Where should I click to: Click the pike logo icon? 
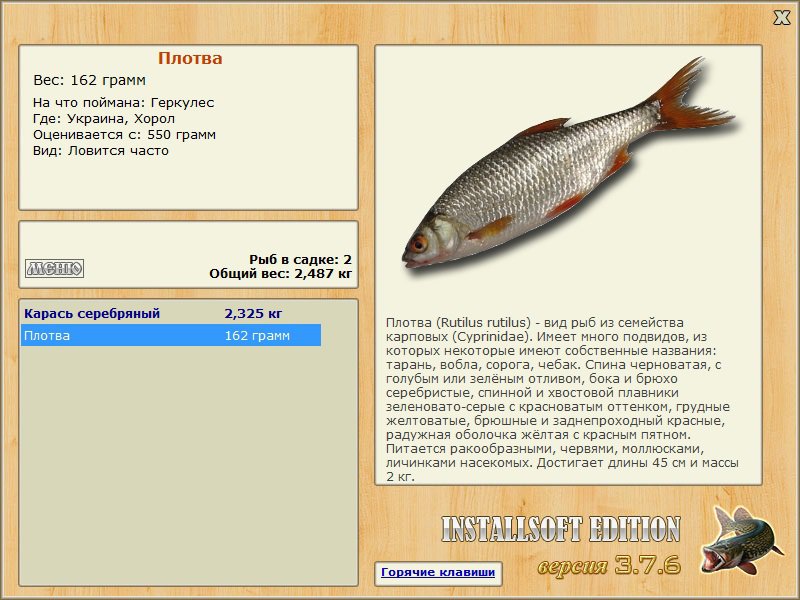[741, 540]
